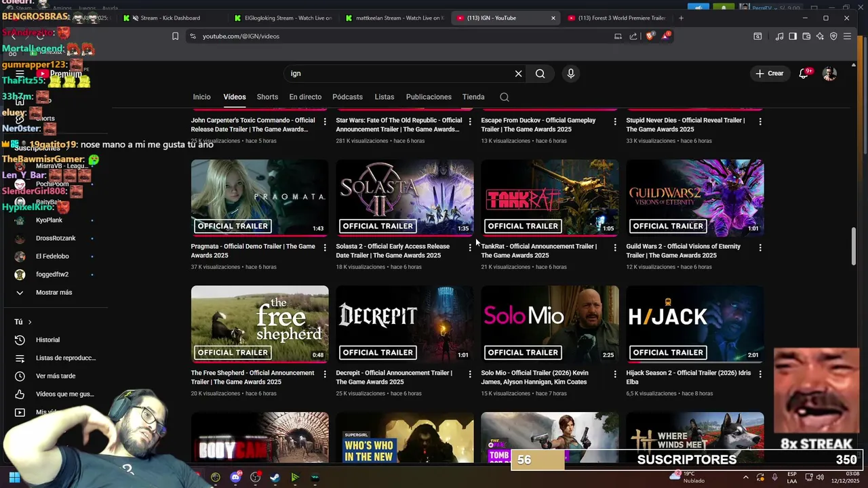The width and height of the screenshot is (868, 488).
Task: Expand Mostrar más subscriptions list
Action: [x=54, y=292]
